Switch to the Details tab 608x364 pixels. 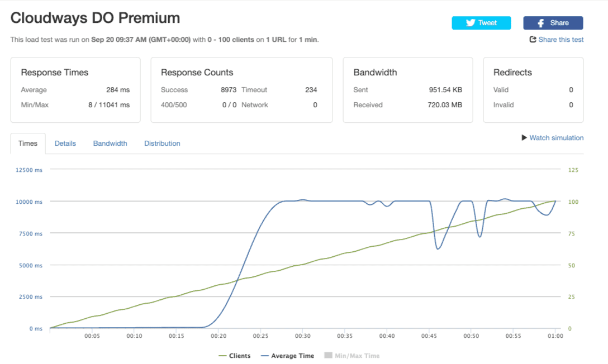[x=65, y=143]
